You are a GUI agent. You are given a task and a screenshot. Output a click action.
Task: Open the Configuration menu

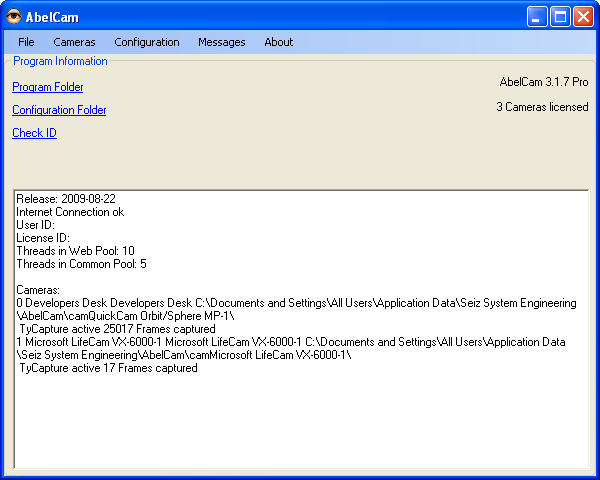pos(147,42)
